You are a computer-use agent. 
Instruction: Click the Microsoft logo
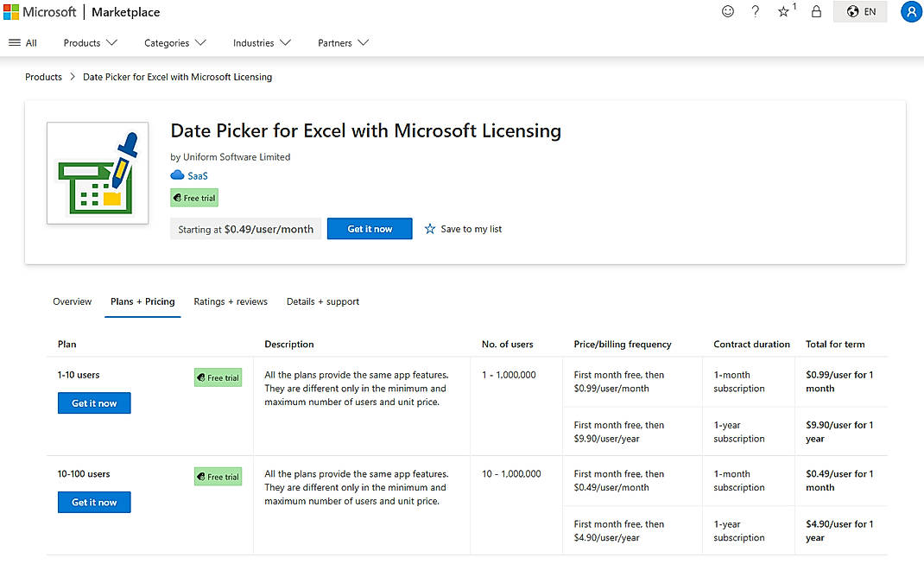click(40, 12)
